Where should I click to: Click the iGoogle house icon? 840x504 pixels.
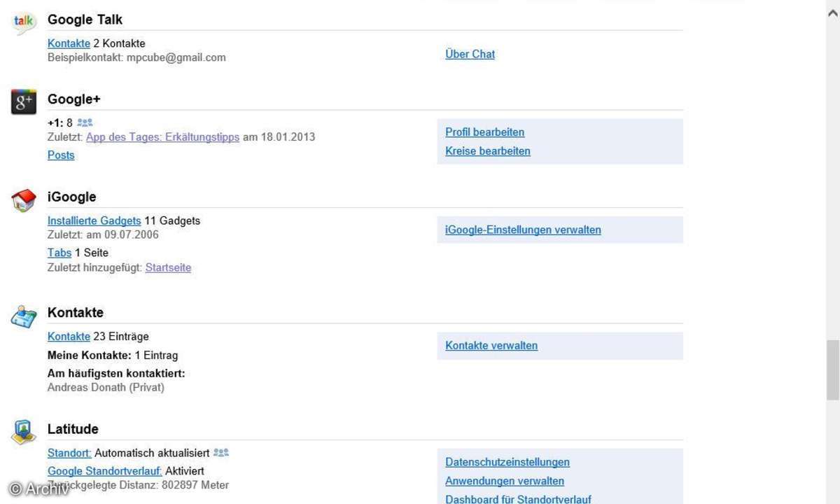click(x=24, y=201)
